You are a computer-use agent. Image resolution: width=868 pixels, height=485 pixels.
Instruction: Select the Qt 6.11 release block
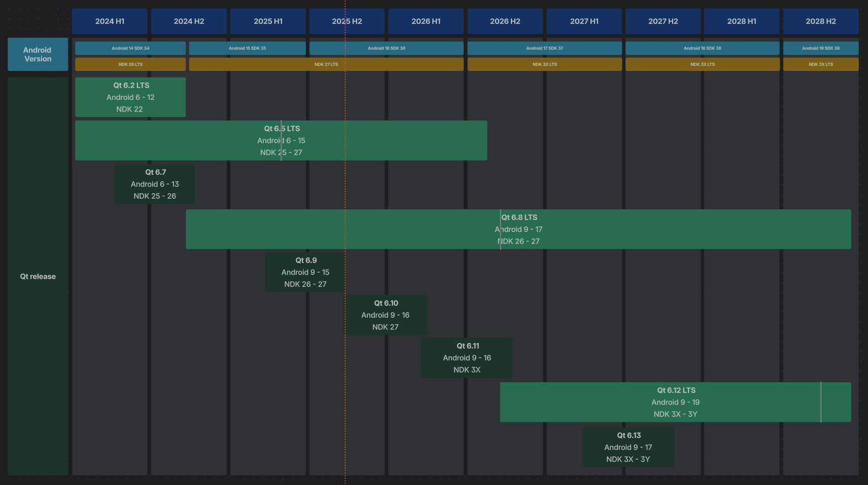tap(467, 358)
